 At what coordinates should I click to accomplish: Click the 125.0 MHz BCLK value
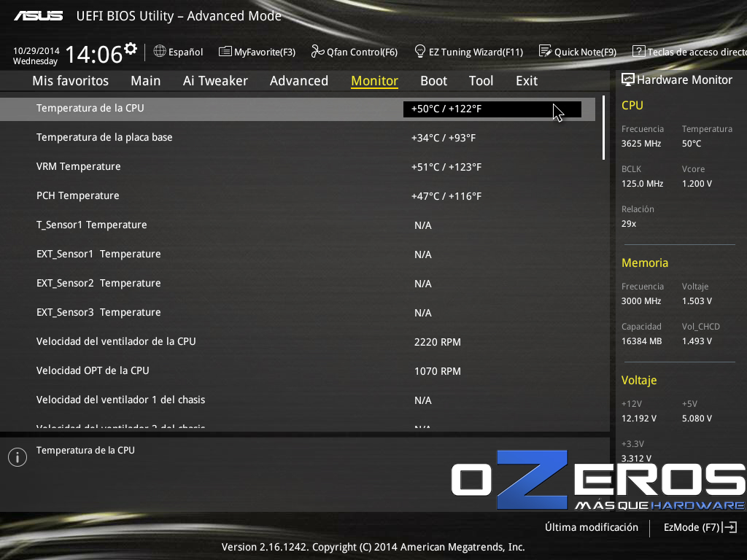tap(642, 183)
